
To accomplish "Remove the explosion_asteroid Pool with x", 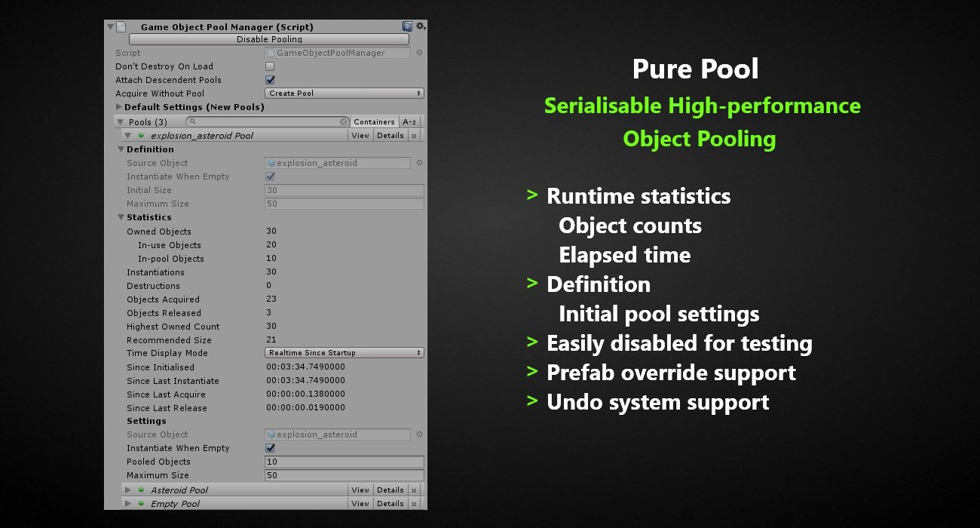I will tap(414, 136).
